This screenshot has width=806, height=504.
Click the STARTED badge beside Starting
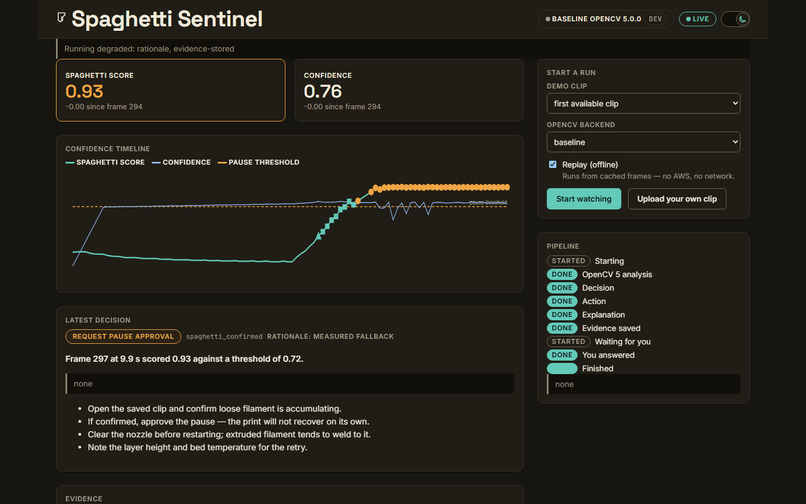(x=568, y=261)
